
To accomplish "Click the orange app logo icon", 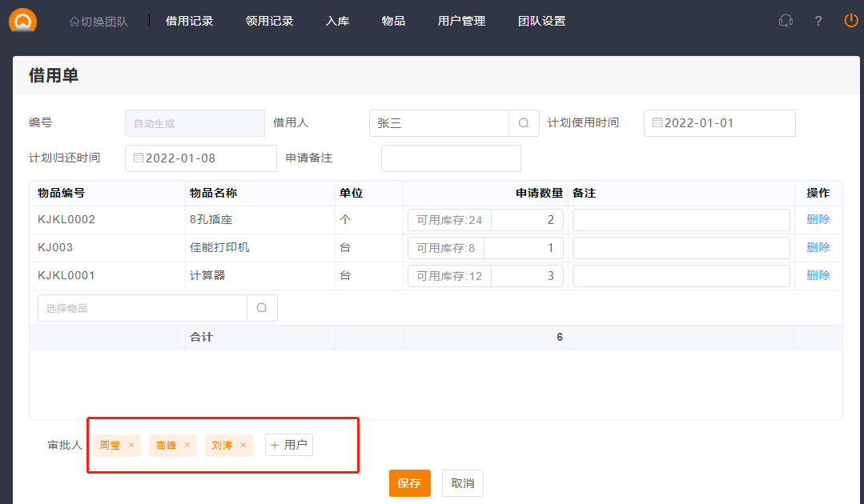I will [22, 19].
